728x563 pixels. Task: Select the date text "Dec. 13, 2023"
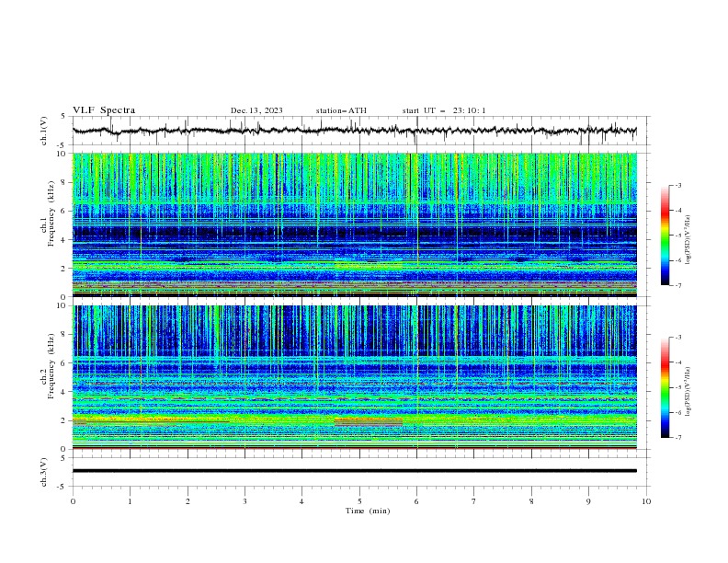256,110
